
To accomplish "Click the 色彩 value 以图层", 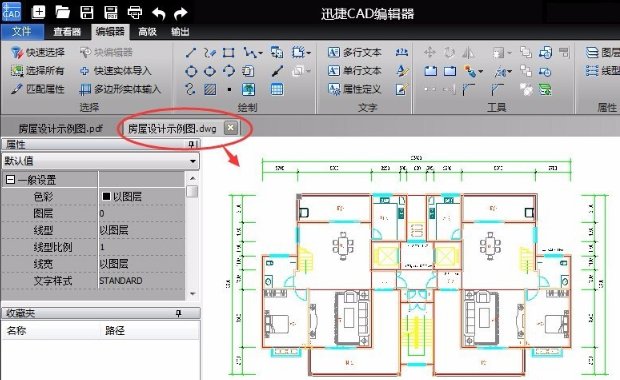I will pyautogui.click(x=141, y=197).
